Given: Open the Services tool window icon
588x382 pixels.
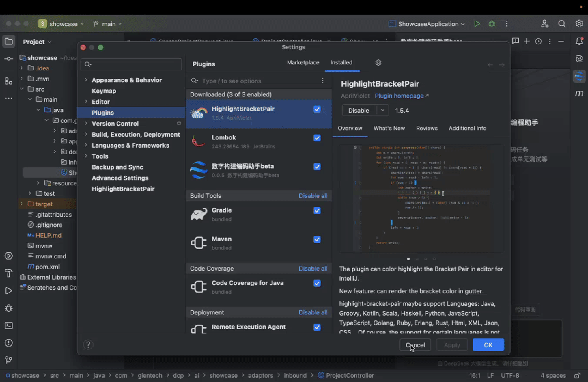Looking at the screenshot, I should tap(9, 256).
